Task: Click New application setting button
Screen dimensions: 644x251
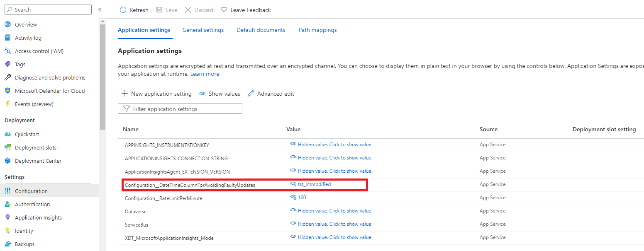Action: [156, 94]
